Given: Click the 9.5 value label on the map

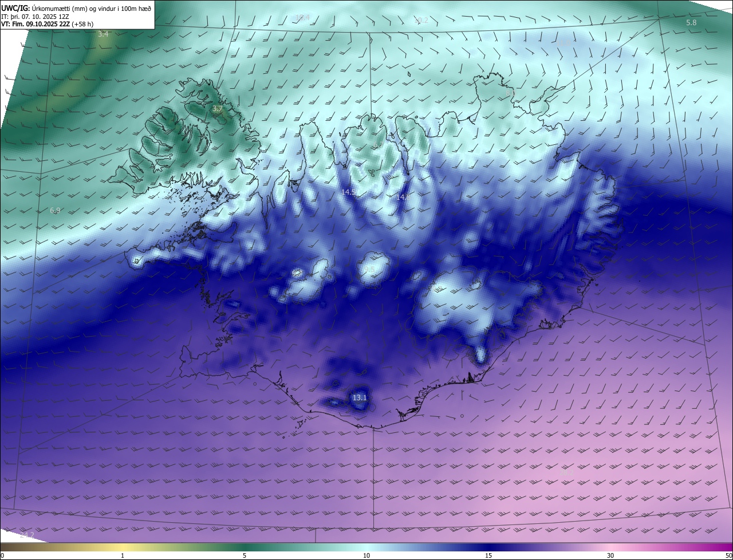Looking at the screenshot, I should [x=369, y=270].
